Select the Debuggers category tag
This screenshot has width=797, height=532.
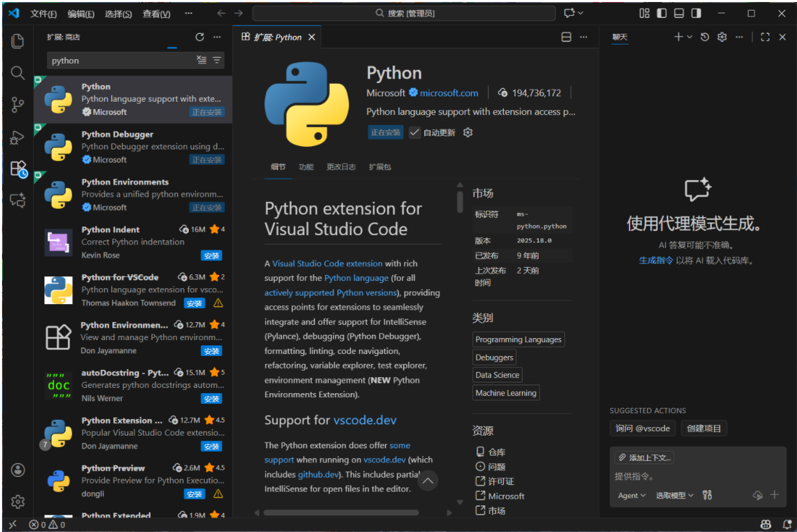pyautogui.click(x=494, y=357)
